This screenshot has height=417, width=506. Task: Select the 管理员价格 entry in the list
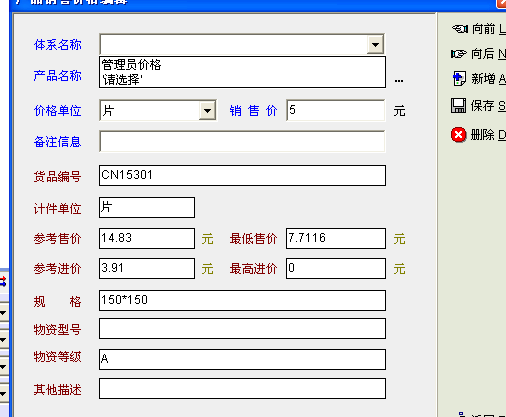pyautogui.click(x=131, y=65)
